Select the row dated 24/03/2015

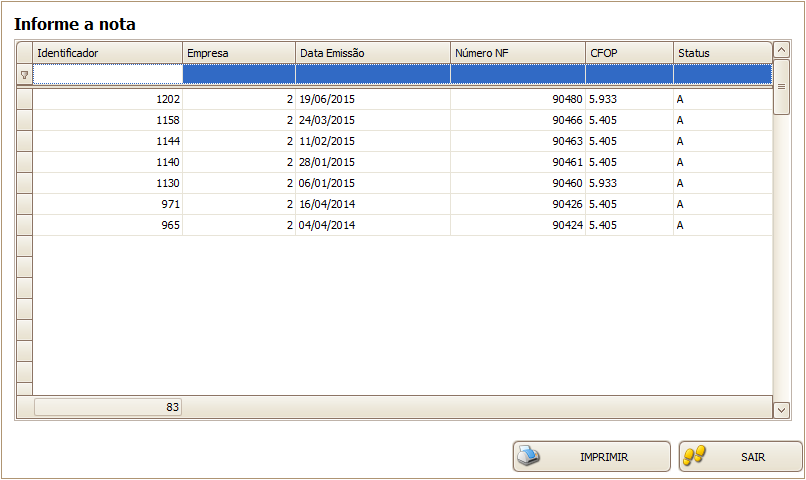[372, 120]
